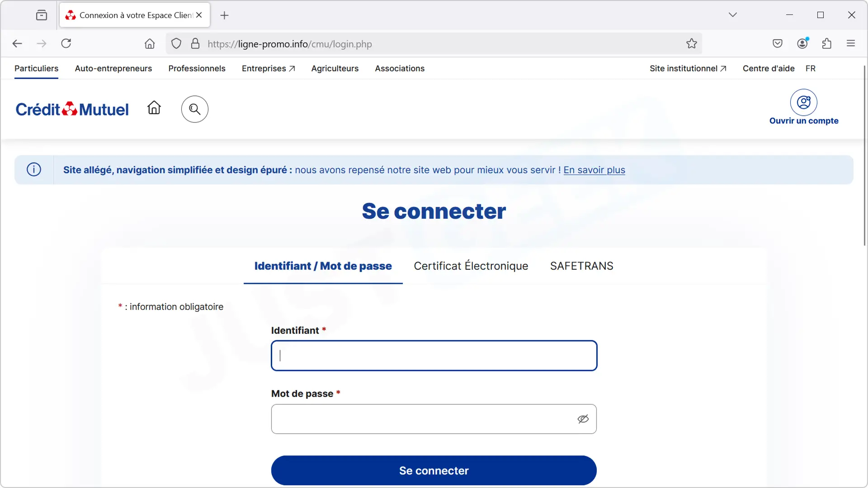Open the magnifier search button
868x488 pixels.
[195, 109]
